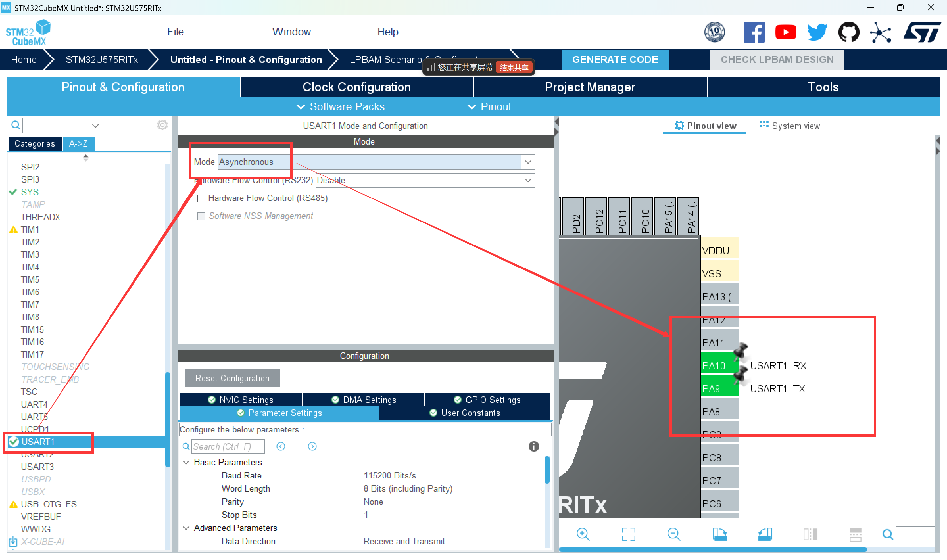This screenshot has height=560, width=947.
Task: Open the ST 10th anniversary badge icon
Action: click(714, 32)
